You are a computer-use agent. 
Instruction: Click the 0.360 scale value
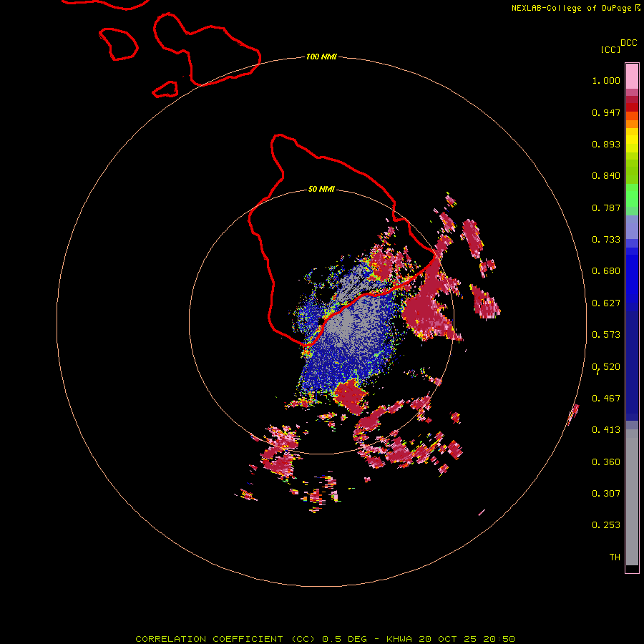coord(606,462)
